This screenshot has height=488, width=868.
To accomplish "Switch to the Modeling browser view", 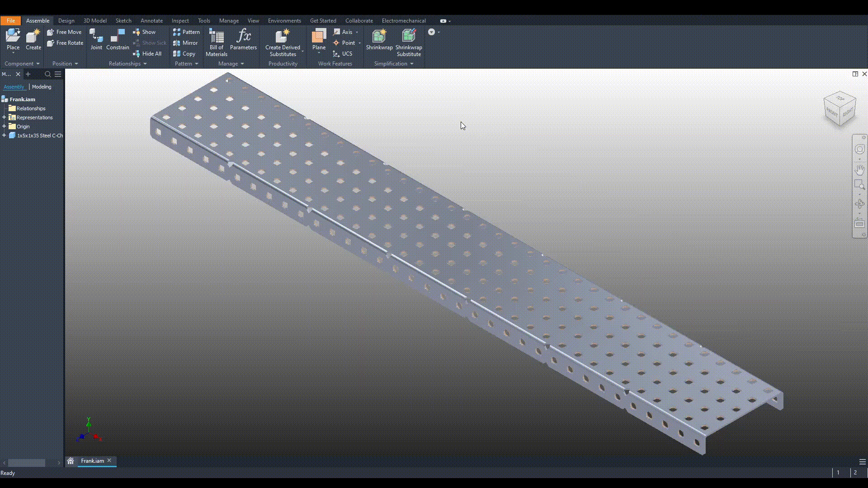I will (x=42, y=87).
